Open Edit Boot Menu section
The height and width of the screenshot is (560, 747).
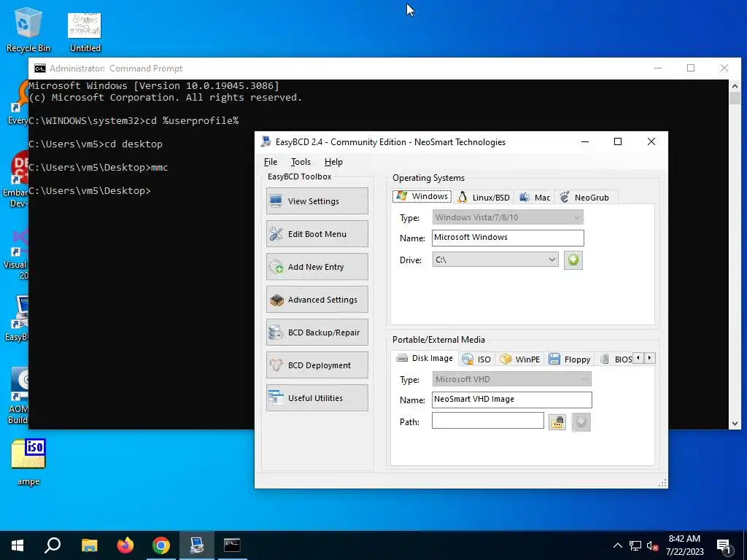317,234
